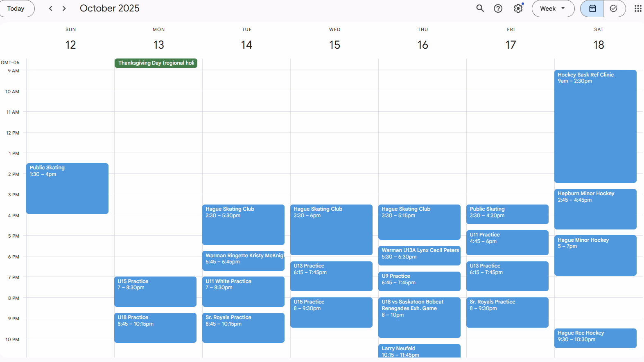Image resolution: width=644 pixels, height=362 pixels.
Task: Switch to Tasks view toggle
Action: coord(613,8)
